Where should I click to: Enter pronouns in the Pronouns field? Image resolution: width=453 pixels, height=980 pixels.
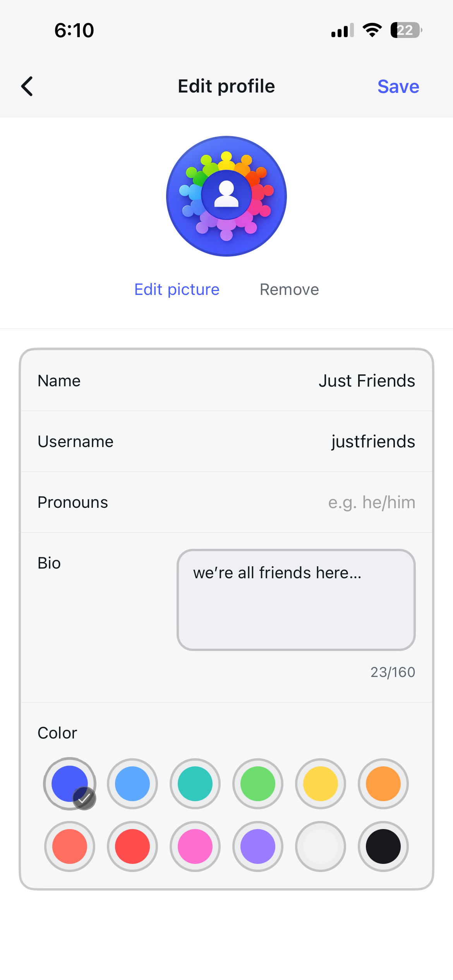[371, 502]
